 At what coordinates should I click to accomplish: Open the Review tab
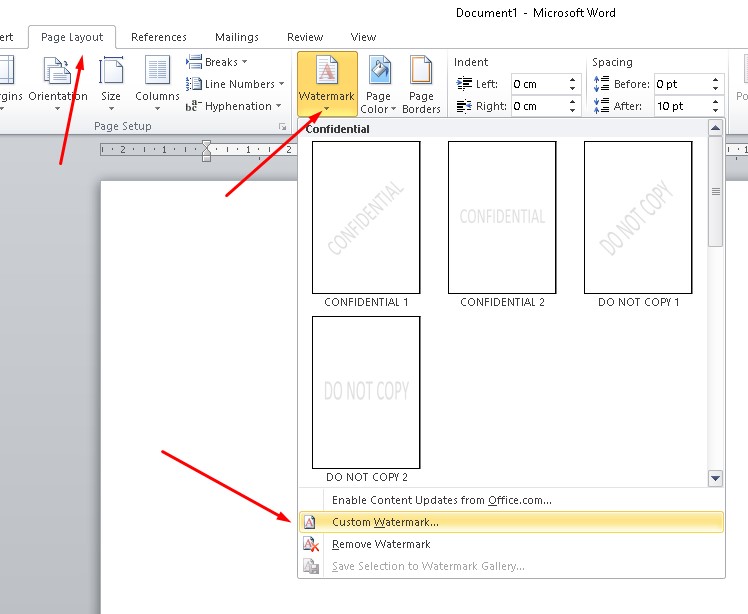[x=305, y=37]
